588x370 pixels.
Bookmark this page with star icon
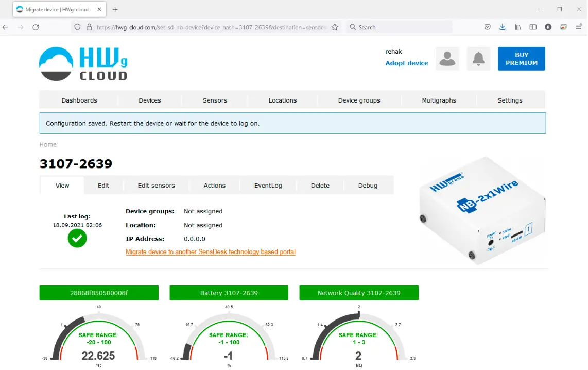point(335,27)
